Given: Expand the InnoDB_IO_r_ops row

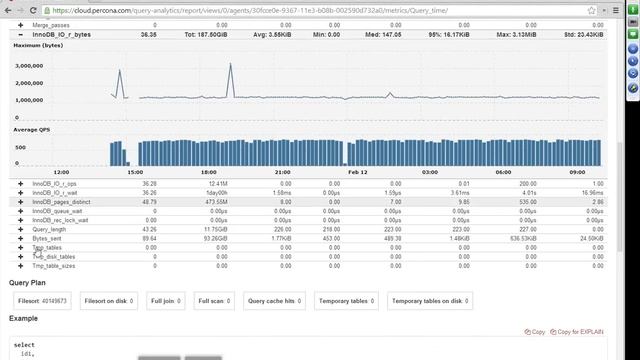Looking at the screenshot, I should pyautogui.click(x=20, y=184).
